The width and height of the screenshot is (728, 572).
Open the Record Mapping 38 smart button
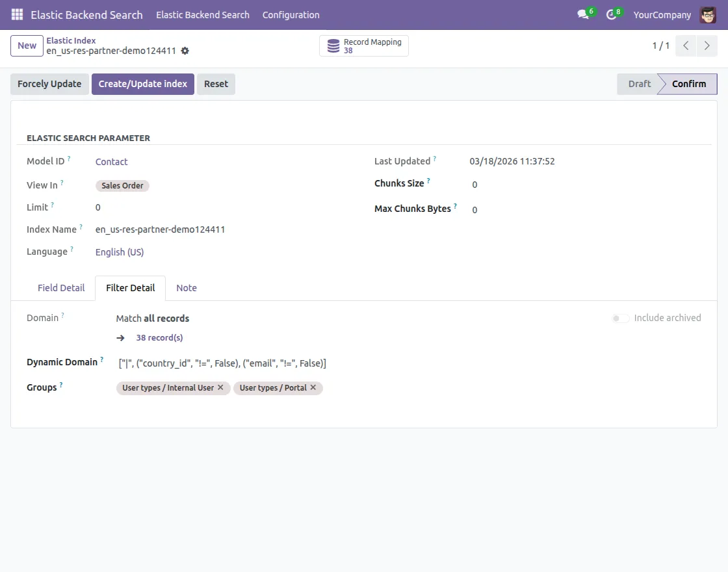[363, 46]
